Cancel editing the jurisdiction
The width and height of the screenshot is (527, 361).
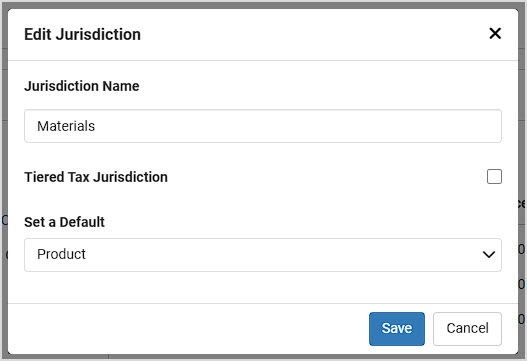click(x=467, y=328)
